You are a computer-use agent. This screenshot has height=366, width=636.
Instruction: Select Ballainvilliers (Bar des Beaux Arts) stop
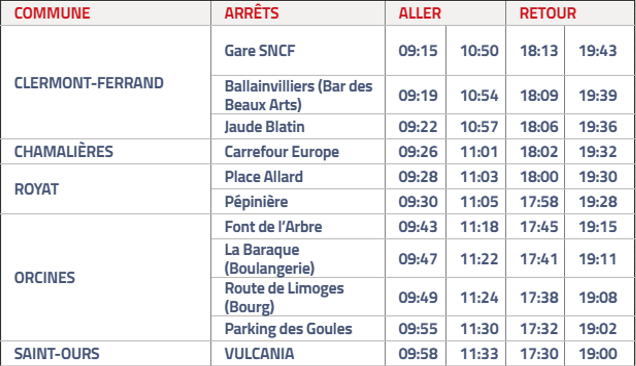pyautogui.click(x=299, y=95)
